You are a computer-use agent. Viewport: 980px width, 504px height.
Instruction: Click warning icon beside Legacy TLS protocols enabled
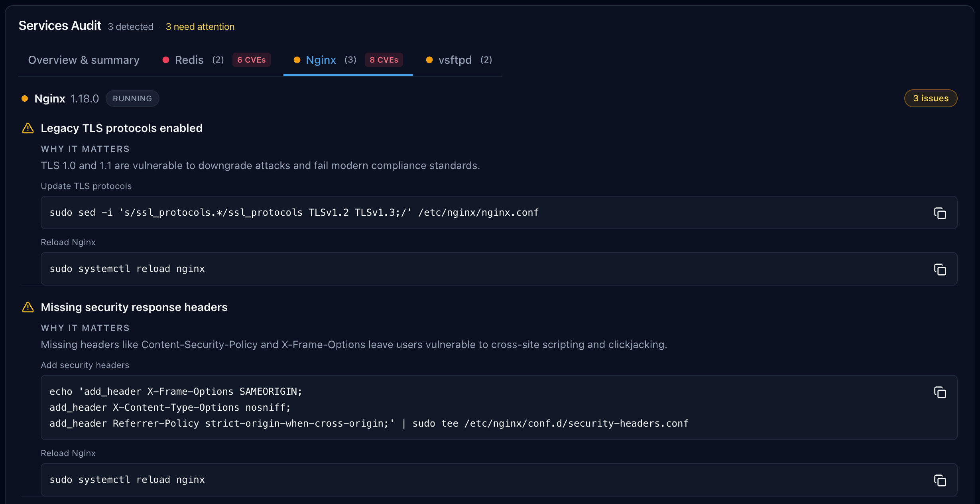(x=28, y=128)
